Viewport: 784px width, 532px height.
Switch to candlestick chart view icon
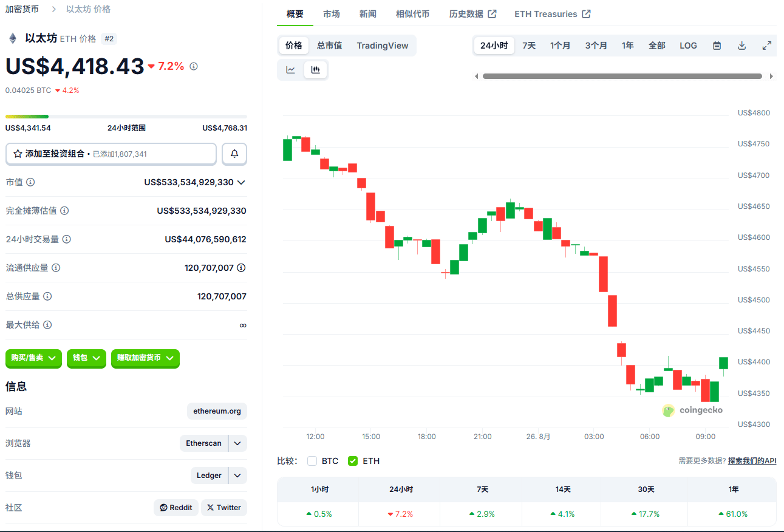coord(315,70)
